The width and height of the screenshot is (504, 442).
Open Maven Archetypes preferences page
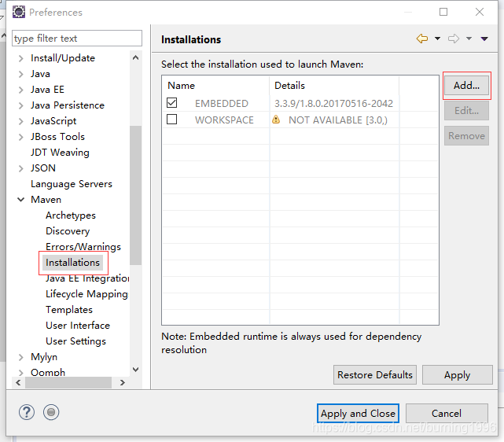click(71, 215)
